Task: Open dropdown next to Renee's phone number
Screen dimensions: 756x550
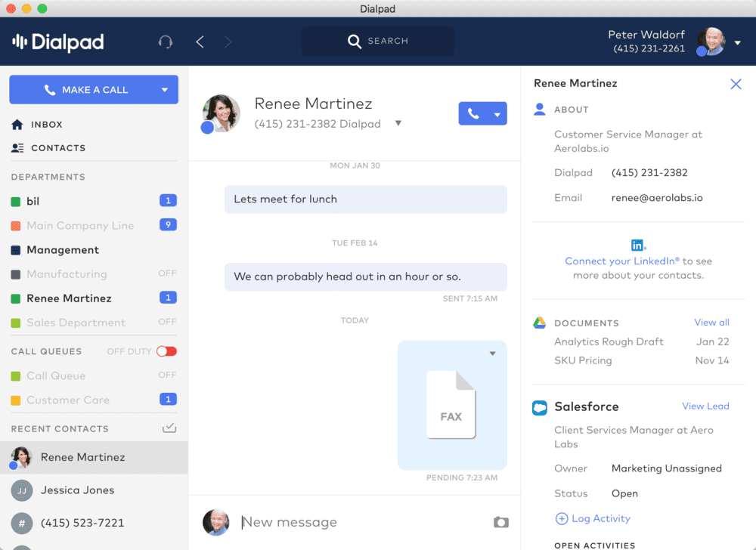Action: point(398,124)
